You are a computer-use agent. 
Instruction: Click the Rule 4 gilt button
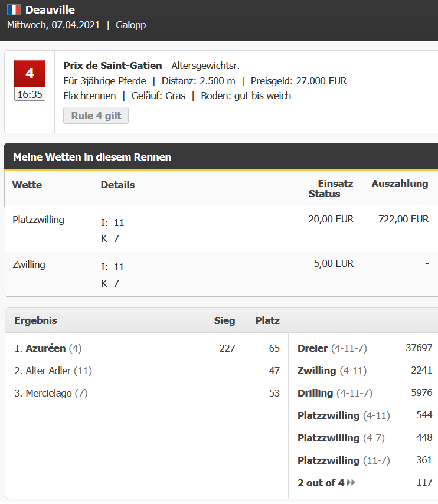coord(96,116)
